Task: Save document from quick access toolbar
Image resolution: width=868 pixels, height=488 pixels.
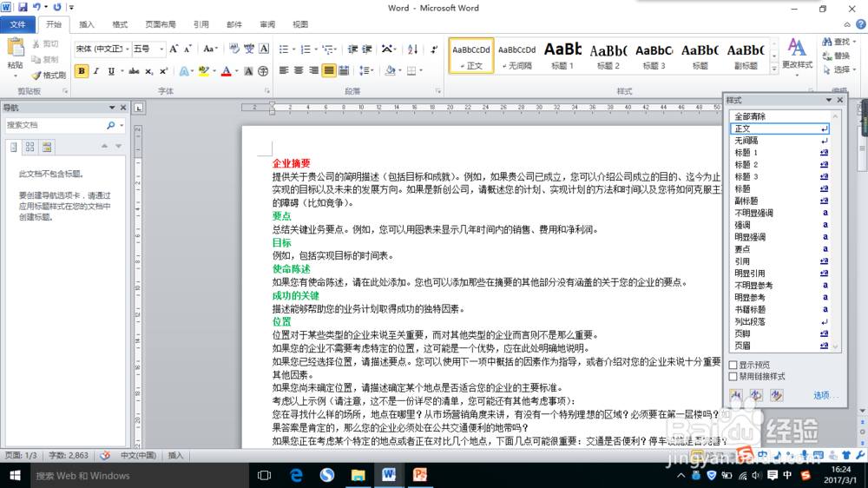Action: [23, 7]
